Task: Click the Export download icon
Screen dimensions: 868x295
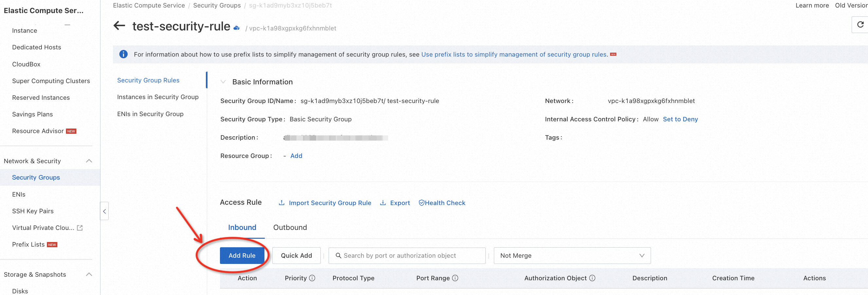Action: [383, 203]
